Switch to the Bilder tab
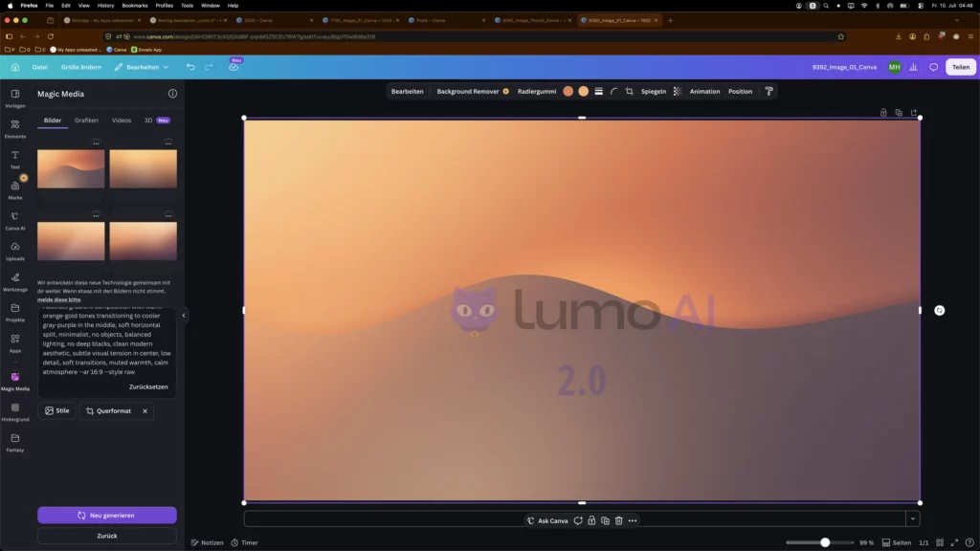 tap(53, 120)
